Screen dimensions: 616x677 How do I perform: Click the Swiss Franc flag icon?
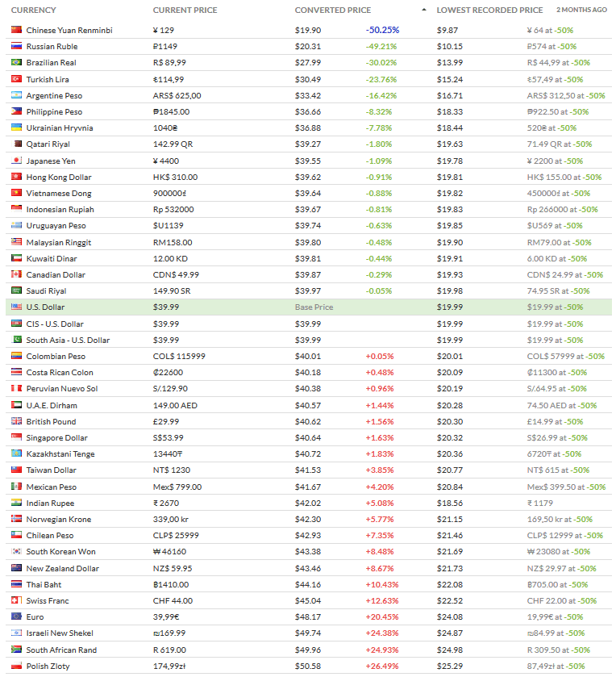(x=16, y=600)
